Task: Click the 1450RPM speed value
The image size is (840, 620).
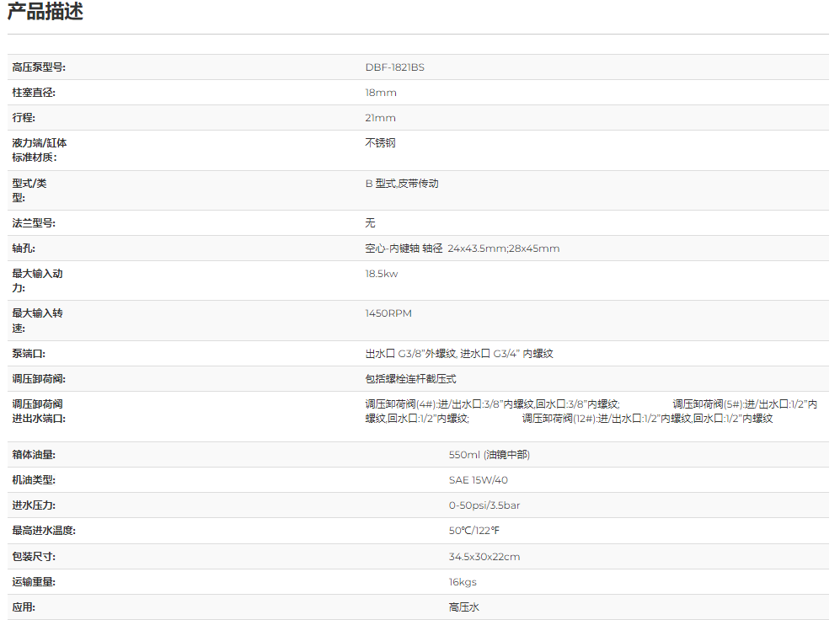Action: coord(388,313)
